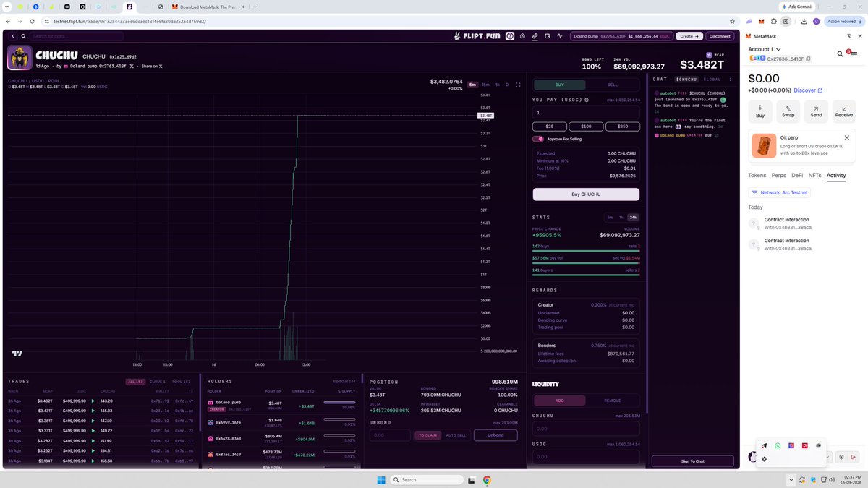Open Chrome from Windows taskbar
This screenshot has height=488, width=868.
tap(487, 479)
